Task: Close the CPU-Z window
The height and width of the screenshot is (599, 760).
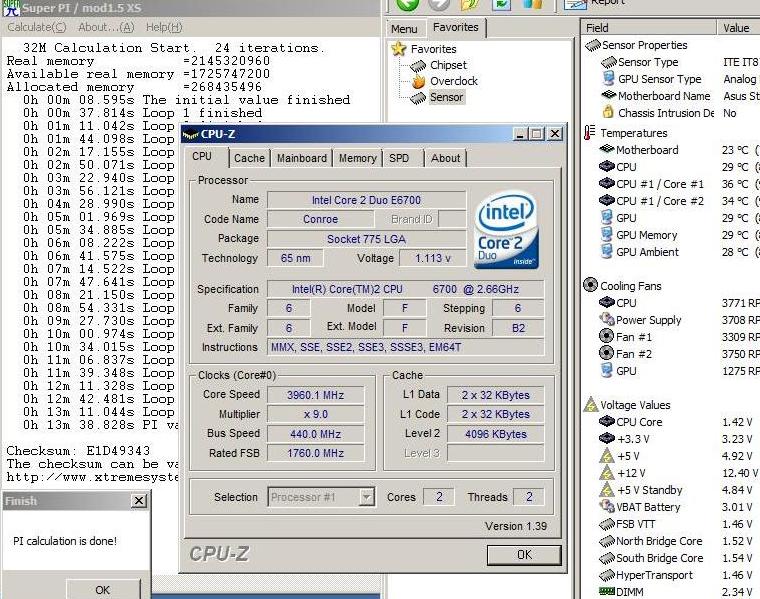Action: point(555,134)
